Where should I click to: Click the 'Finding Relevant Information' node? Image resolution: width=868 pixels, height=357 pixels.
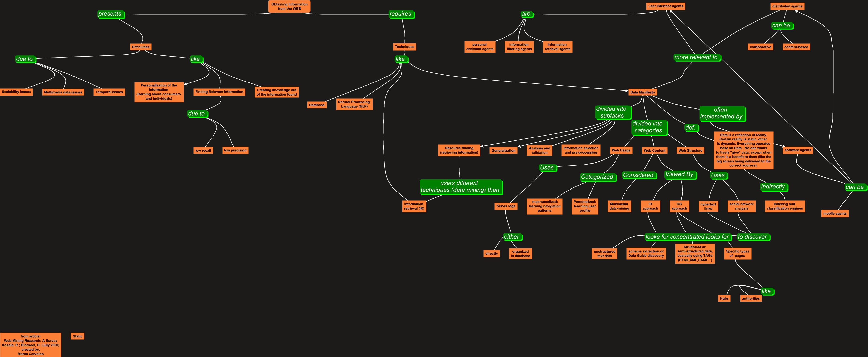(219, 92)
